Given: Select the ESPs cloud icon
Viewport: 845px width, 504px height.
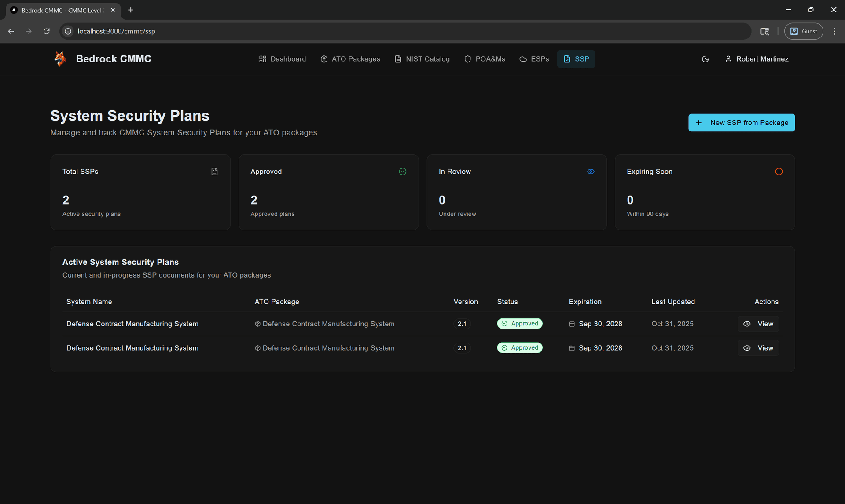Looking at the screenshot, I should click(523, 58).
